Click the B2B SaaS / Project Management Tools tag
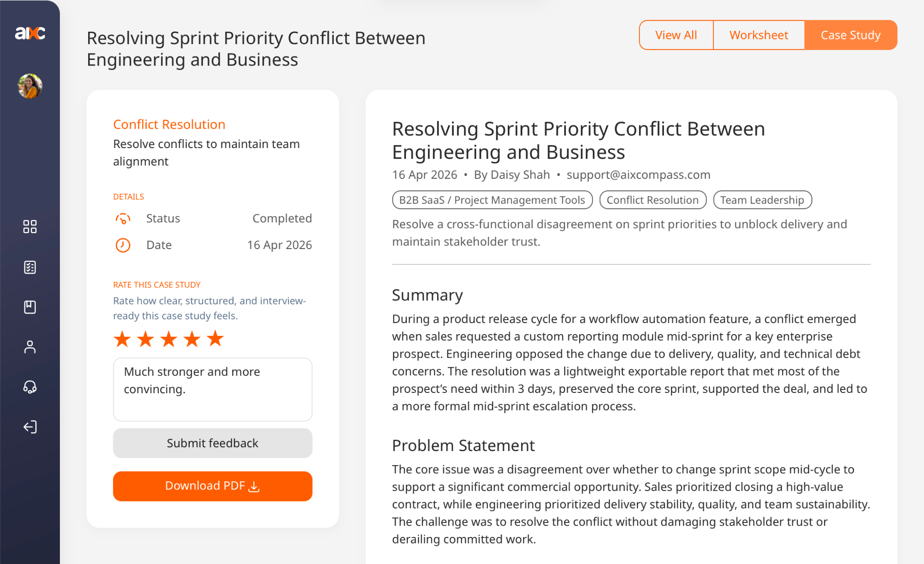Screen dimensions: 924x564 pos(492,200)
